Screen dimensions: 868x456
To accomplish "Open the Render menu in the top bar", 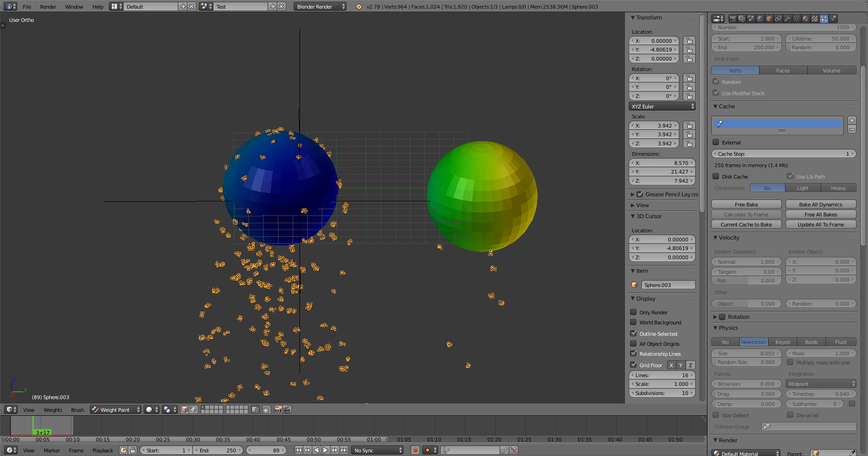I will click(48, 6).
